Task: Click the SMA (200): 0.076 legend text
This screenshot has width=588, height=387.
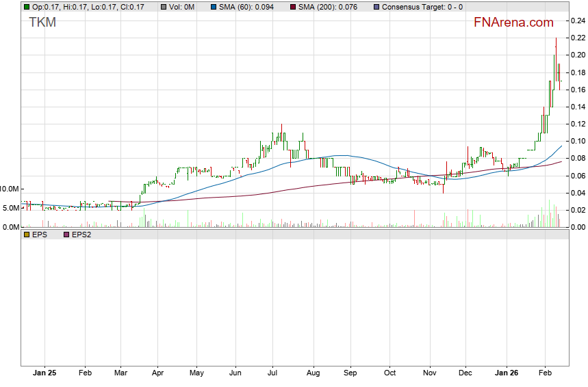Action: [329, 7]
